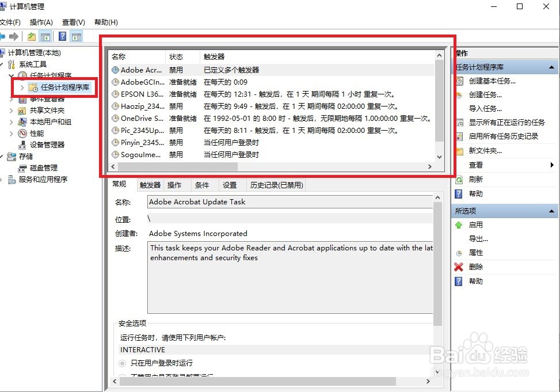Click the 服务和应用程序 icon

coord(12,180)
